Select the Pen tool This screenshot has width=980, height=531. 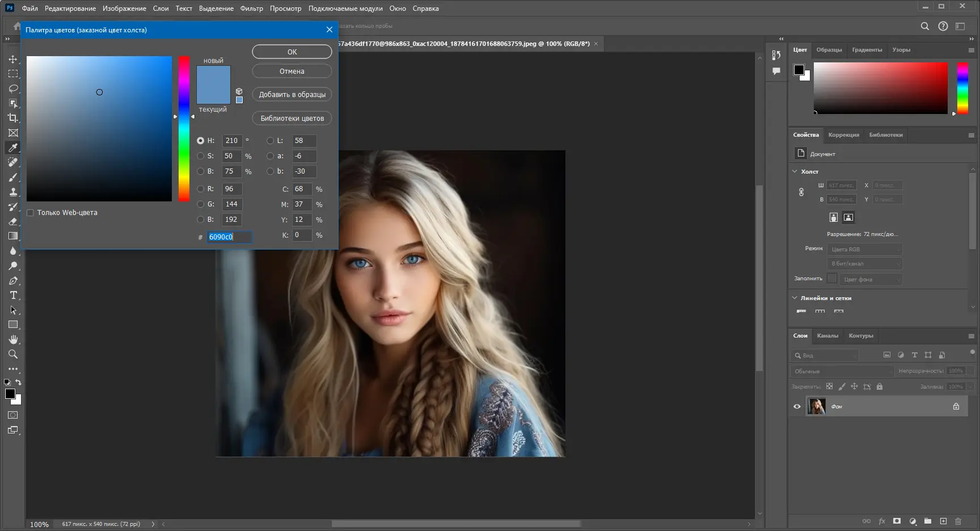pyautogui.click(x=12, y=280)
